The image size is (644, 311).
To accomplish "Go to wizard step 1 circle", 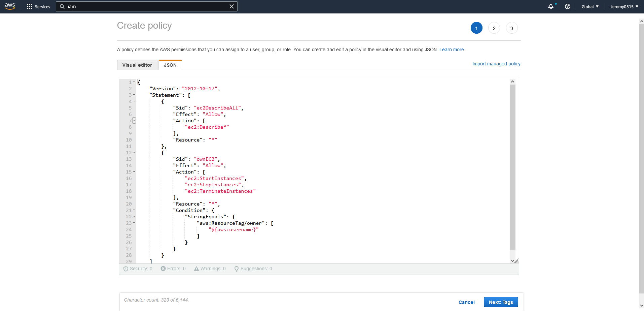I will click(x=476, y=28).
